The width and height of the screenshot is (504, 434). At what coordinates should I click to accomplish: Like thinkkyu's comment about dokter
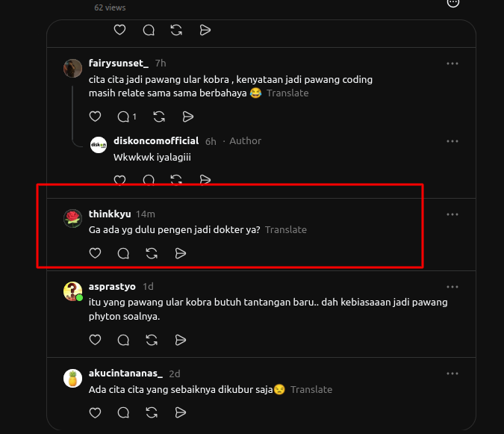pyautogui.click(x=95, y=253)
